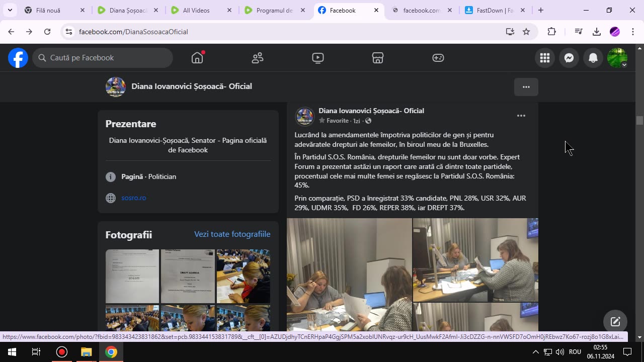Go forward with browser forward arrow
Screen dimensions: 644x362
click(29, 32)
